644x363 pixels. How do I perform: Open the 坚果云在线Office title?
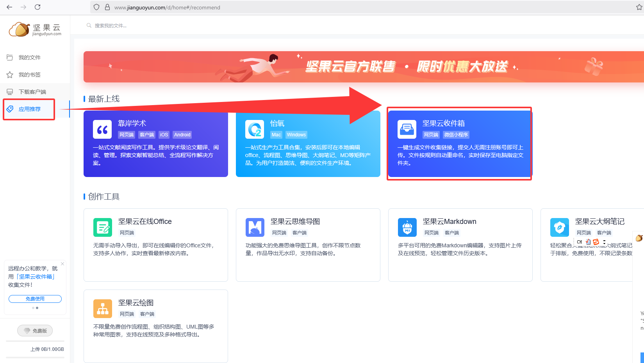pyautogui.click(x=145, y=222)
